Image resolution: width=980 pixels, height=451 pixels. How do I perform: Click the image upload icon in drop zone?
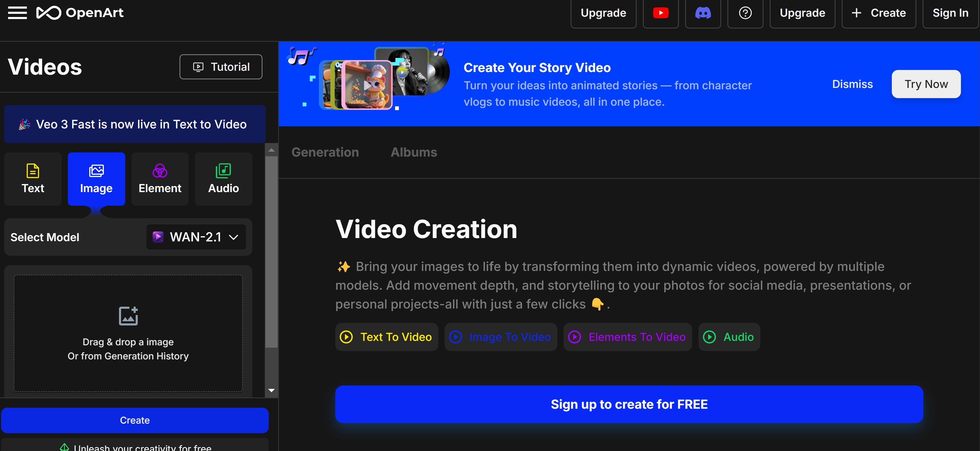point(128,316)
